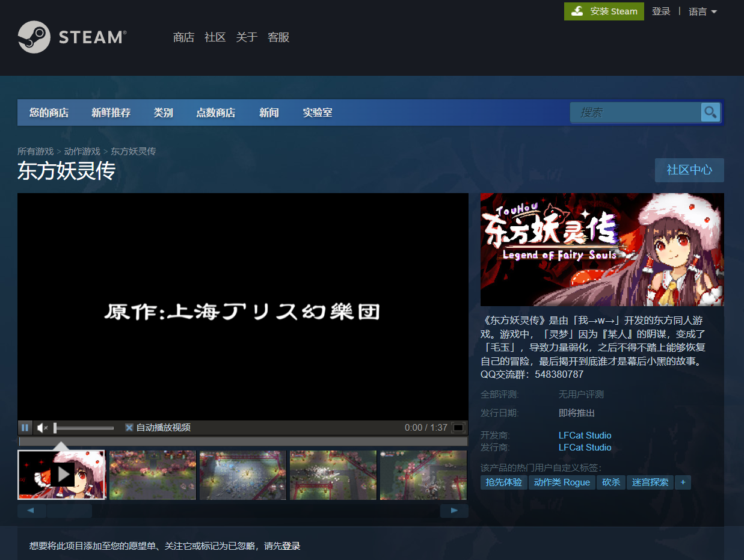Pause the video in the player

[25, 427]
